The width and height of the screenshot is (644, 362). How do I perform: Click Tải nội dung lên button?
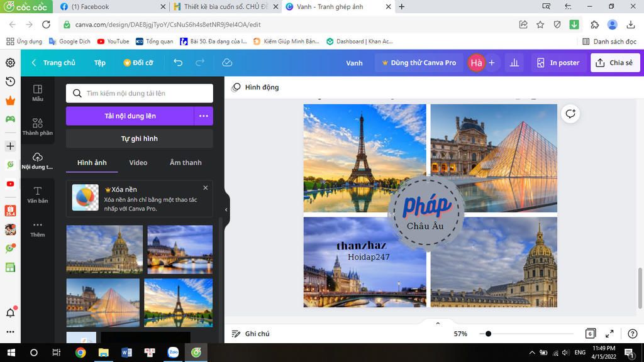tap(130, 116)
